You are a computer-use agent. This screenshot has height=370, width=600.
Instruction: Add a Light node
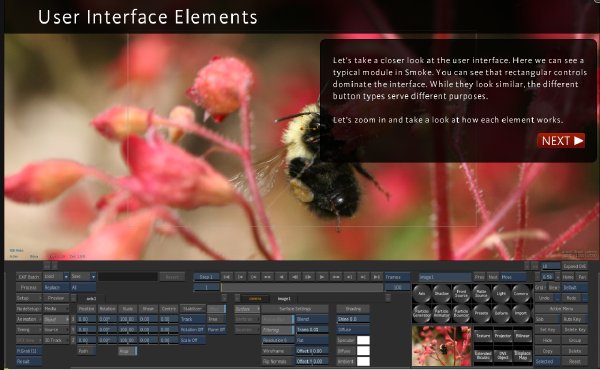(x=501, y=294)
